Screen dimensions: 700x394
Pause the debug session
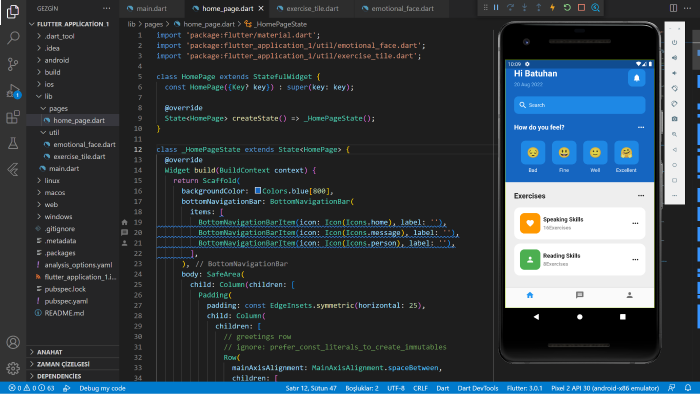click(x=496, y=8)
